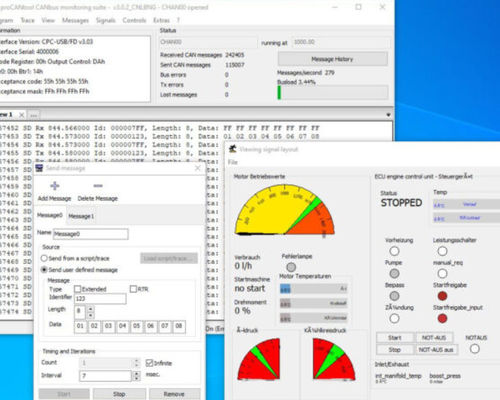Click the running at baud rate field
This screenshot has width=500, height=400.
(341, 42)
